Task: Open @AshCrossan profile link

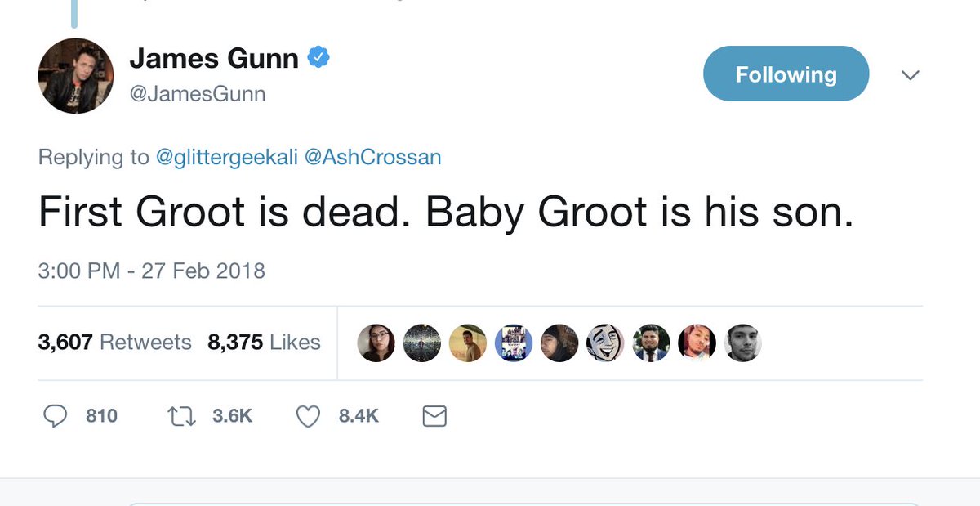Action: [x=372, y=157]
